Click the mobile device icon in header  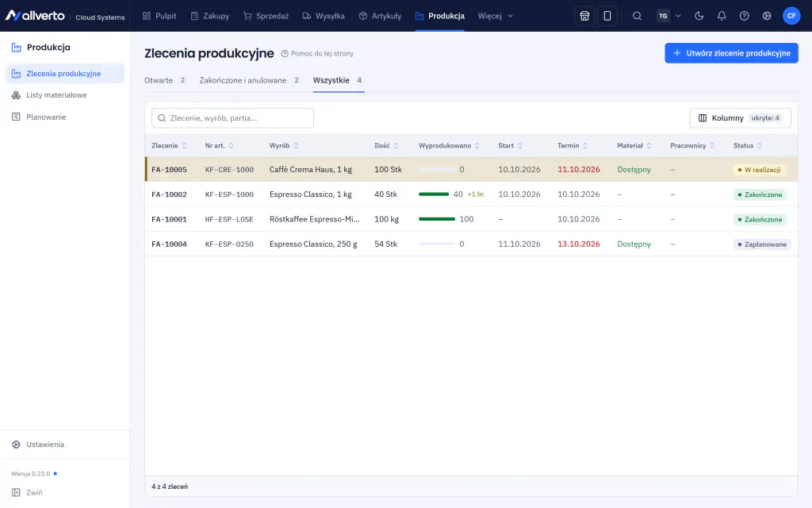[x=607, y=16]
